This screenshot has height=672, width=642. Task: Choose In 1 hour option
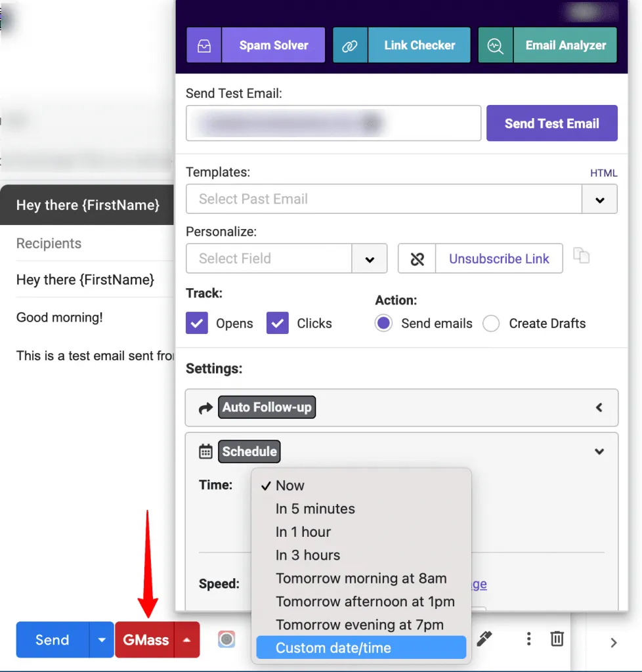(x=361, y=532)
